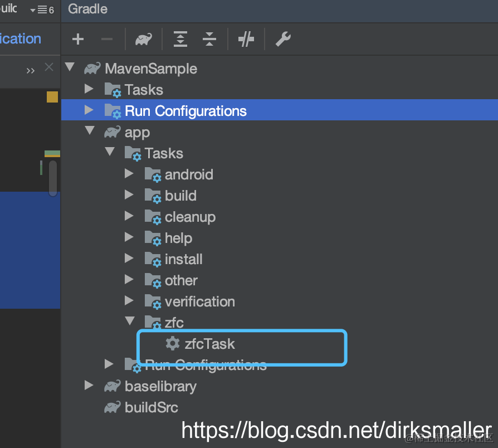Viewport: 498px width, 448px height.
Task: Click the editor vertical scrollbar thumb
Action: pyautogui.click(x=53, y=178)
